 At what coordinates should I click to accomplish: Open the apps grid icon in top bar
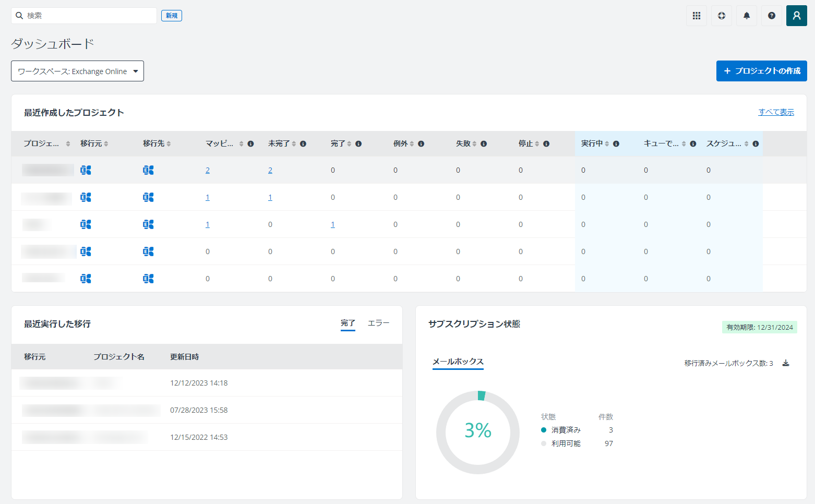point(697,16)
